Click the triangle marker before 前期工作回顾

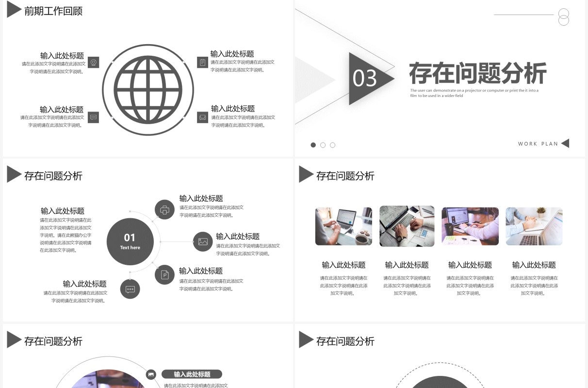pyautogui.click(x=14, y=10)
